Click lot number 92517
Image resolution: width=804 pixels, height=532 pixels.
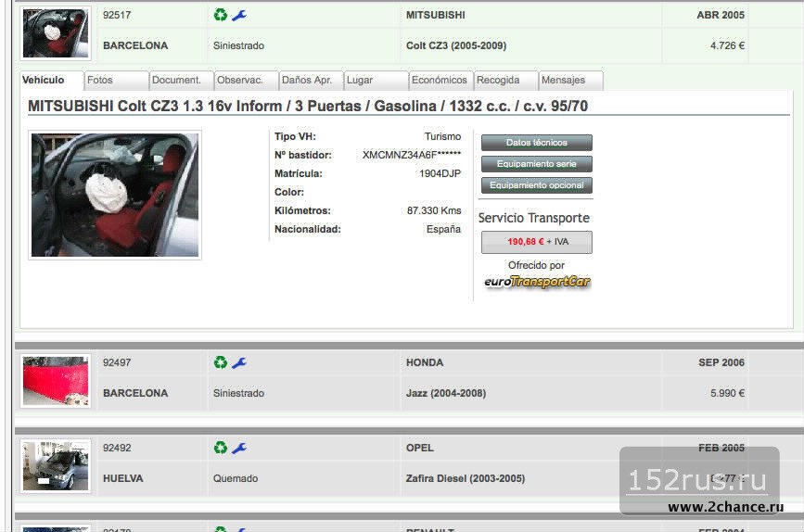click(117, 15)
